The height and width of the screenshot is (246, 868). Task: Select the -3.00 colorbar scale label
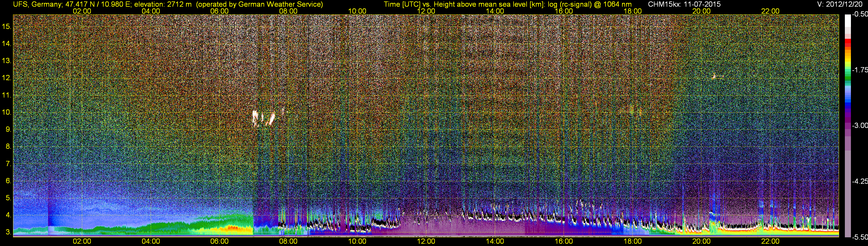860,125
